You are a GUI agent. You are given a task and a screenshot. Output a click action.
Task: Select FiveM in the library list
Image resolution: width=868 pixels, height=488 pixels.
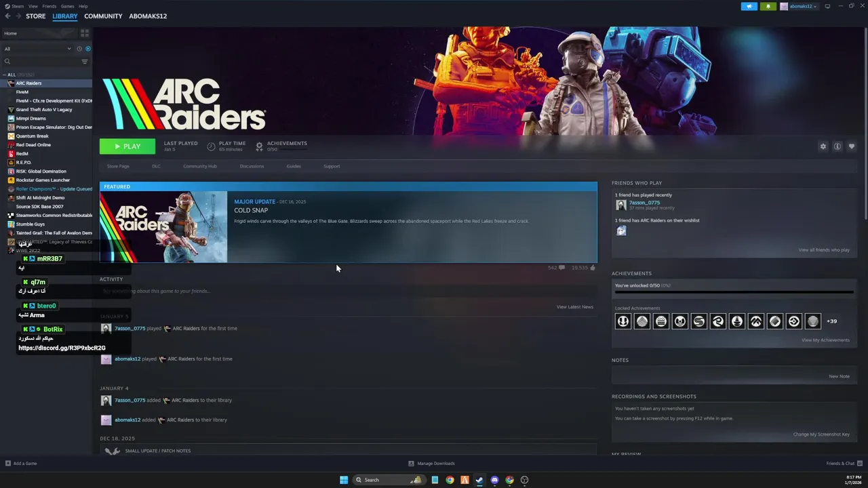(22, 92)
